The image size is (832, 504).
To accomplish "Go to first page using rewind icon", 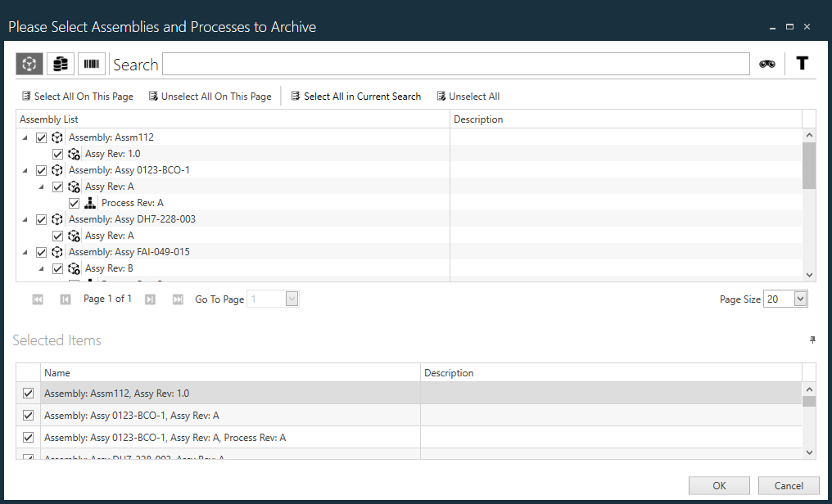I will point(38,299).
